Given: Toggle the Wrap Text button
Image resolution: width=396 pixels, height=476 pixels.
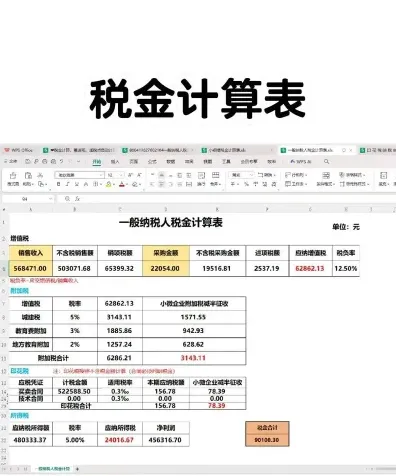Looking at the screenshot, I should coord(201,178).
